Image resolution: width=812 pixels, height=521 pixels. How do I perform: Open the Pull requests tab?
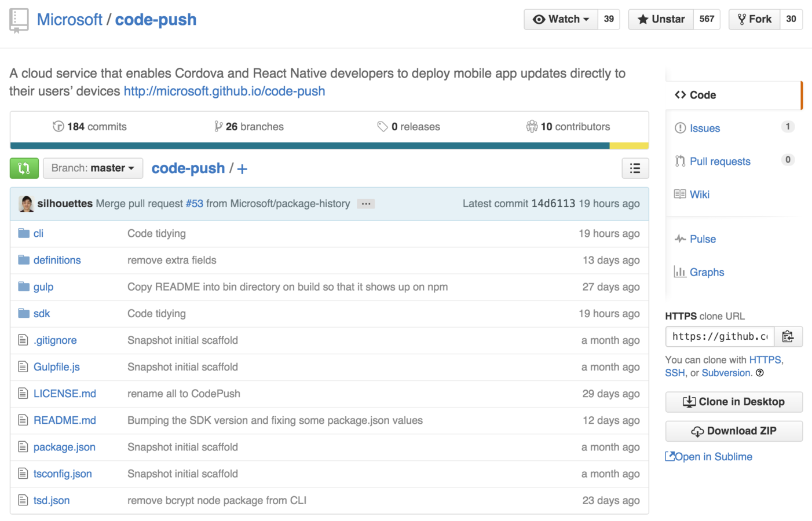click(x=720, y=162)
